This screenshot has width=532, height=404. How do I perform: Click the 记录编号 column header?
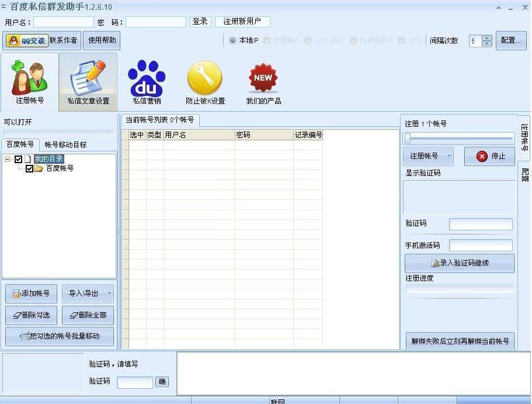tap(308, 135)
